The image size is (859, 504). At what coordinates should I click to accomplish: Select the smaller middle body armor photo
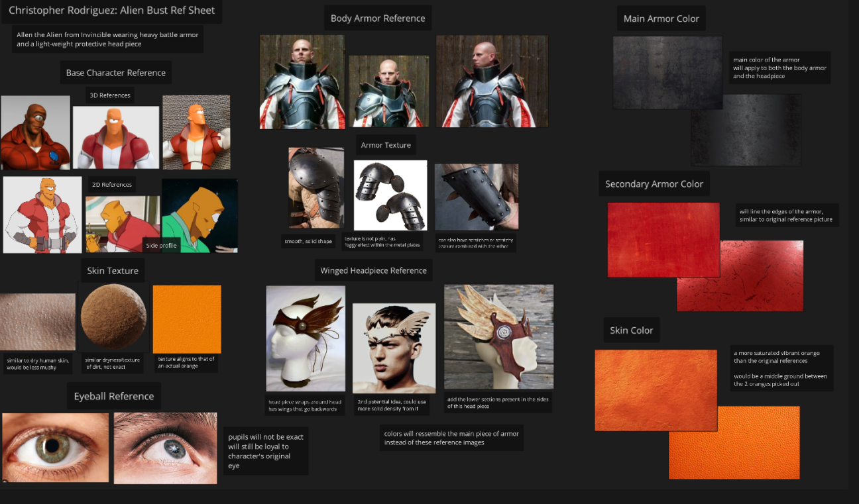pos(389,90)
